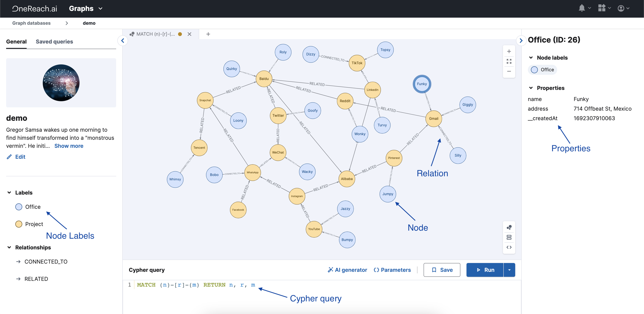Collapse the Relationships section
The height and width of the screenshot is (314, 644).
(9, 247)
